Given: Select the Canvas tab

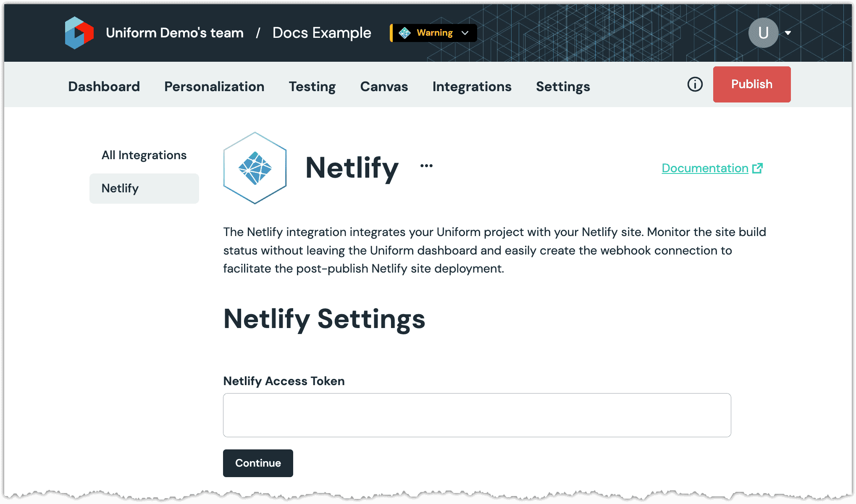Looking at the screenshot, I should pos(384,87).
